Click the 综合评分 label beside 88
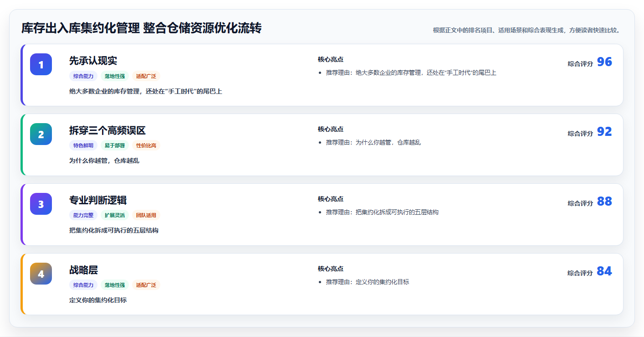Image resolution: width=644 pixels, height=337 pixels. 580,203
